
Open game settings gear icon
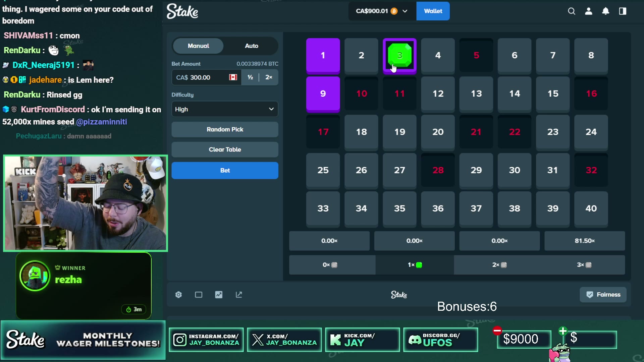click(178, 295)
